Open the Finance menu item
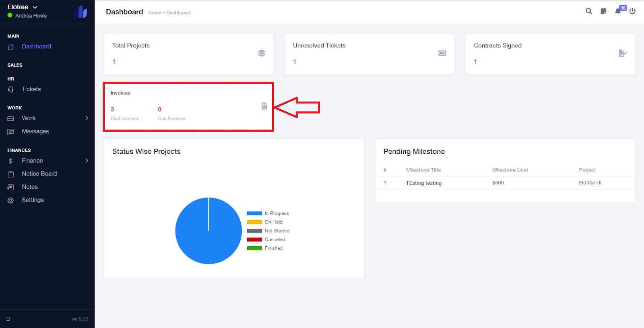This screenshot has width=644, height=328. [32, 161]
